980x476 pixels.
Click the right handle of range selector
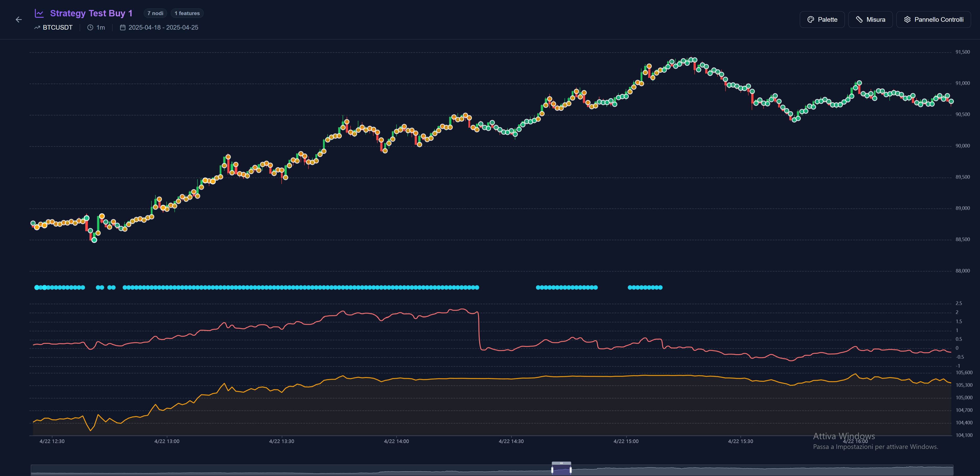click(x=571, y=470)
